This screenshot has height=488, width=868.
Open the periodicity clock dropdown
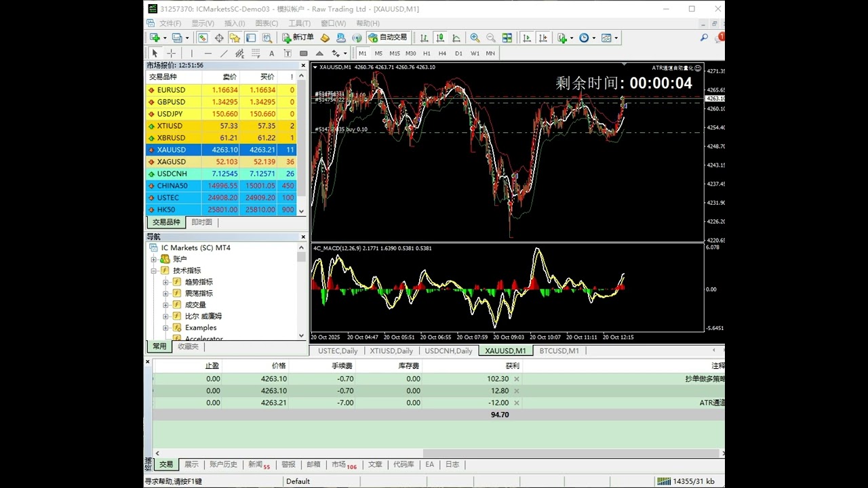tap(587, 38)
